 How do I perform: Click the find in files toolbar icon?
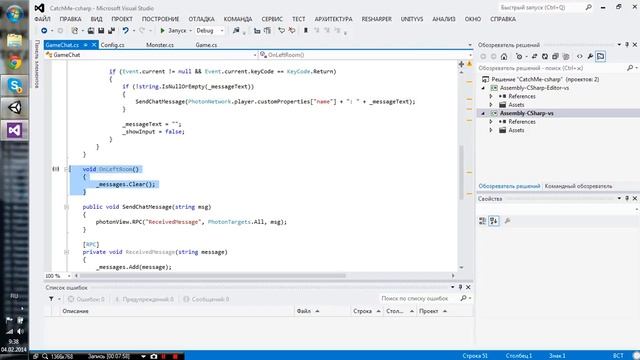click(236, 31)
